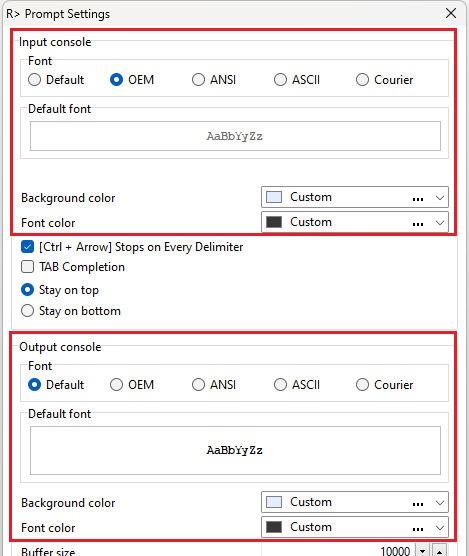Viewport: 469px width, 556px height.
Task: Click Input console Font color ellipsis
Action: point(418,224)
